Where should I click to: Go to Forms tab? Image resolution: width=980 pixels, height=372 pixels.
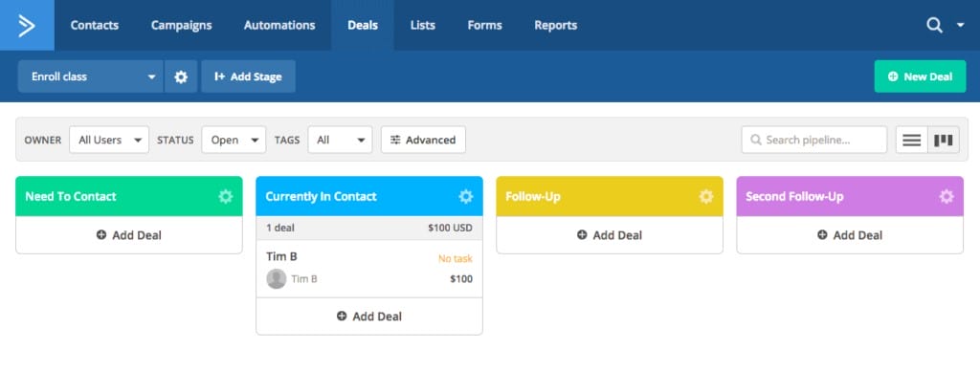point(484,26)
